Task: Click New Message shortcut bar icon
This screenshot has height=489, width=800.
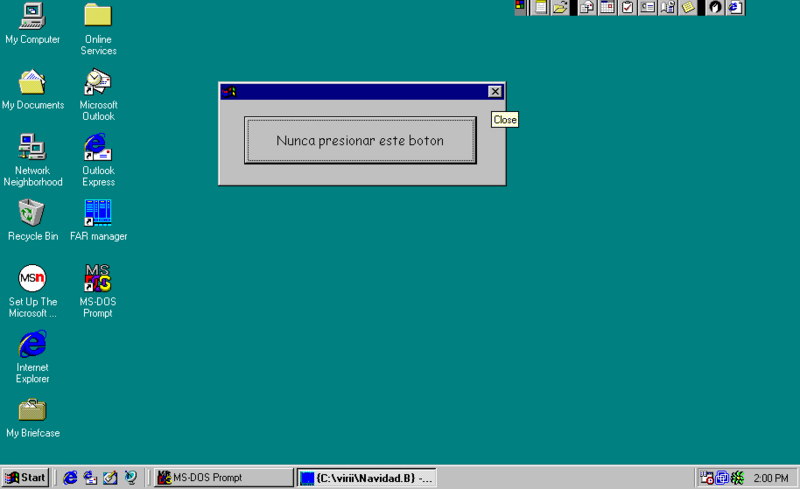Action: click(587, 7)
